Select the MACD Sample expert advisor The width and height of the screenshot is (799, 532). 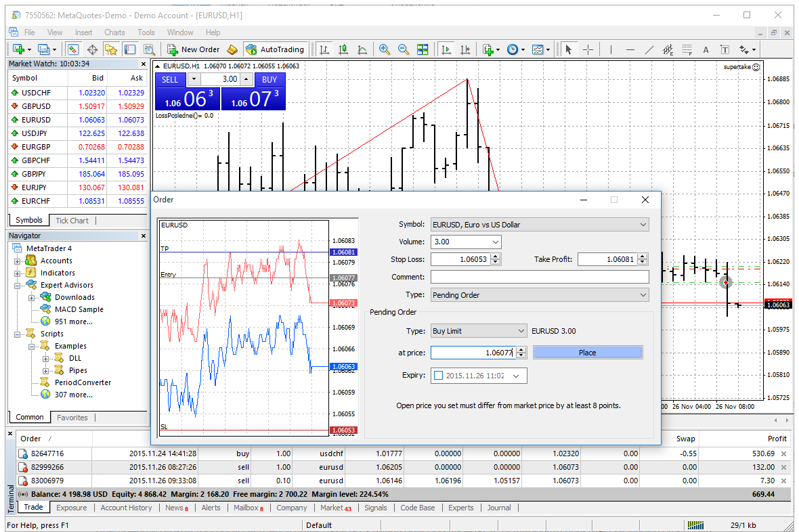click(x=79, y=310)
